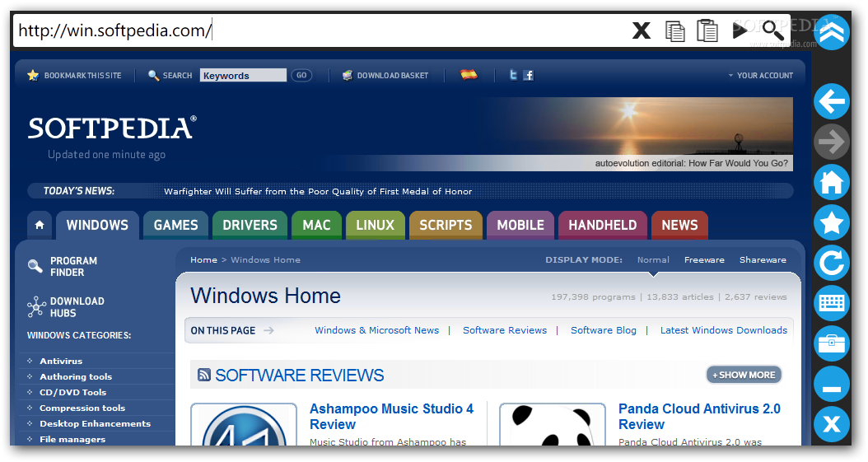
Task: Open the browser home page button
Action: tap(832, 182)
